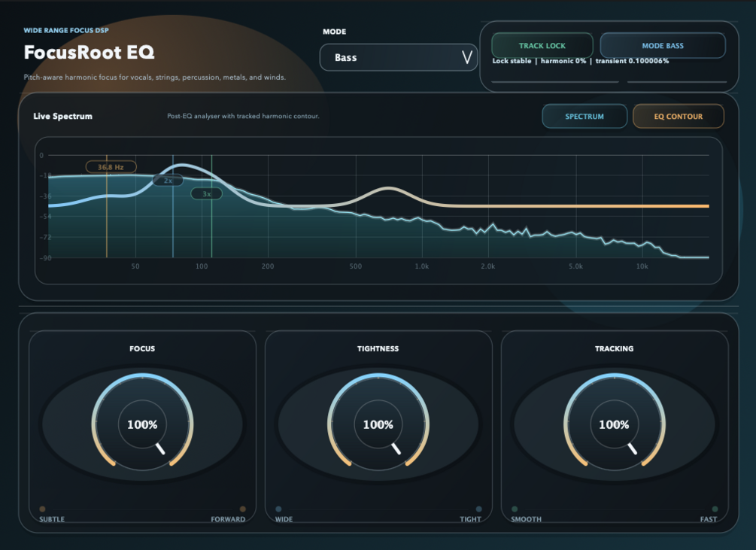Click the WIDE label under Tightness
The image size is (756, 550).
[x=284, y=519]
